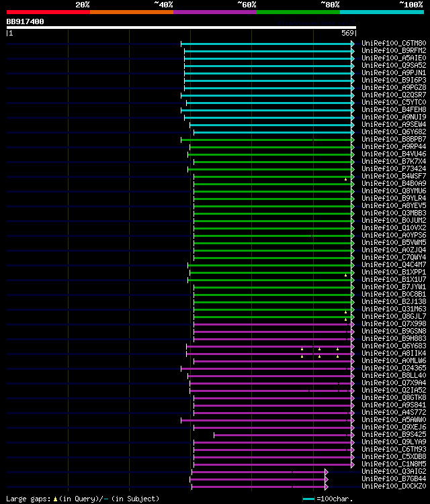Select the UniRef100_B9RFM2 label
The height and width of the screenshot is (504, 430).
pyautogui.click(x=394, y=50)
